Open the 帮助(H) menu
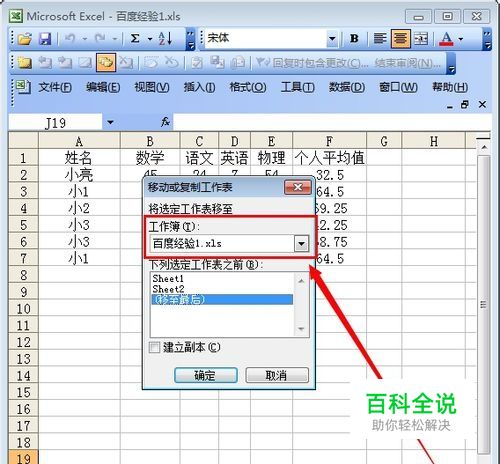This screenshot has width=500, height=464. (450, 87)
